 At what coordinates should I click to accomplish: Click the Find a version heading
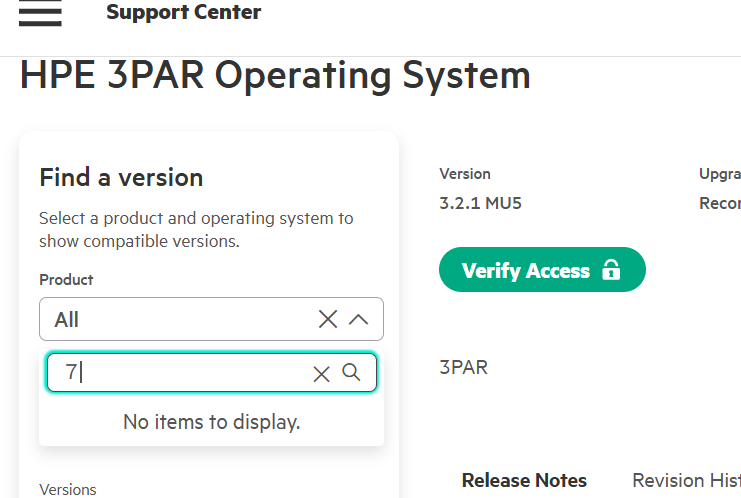(x=121, y=178)
